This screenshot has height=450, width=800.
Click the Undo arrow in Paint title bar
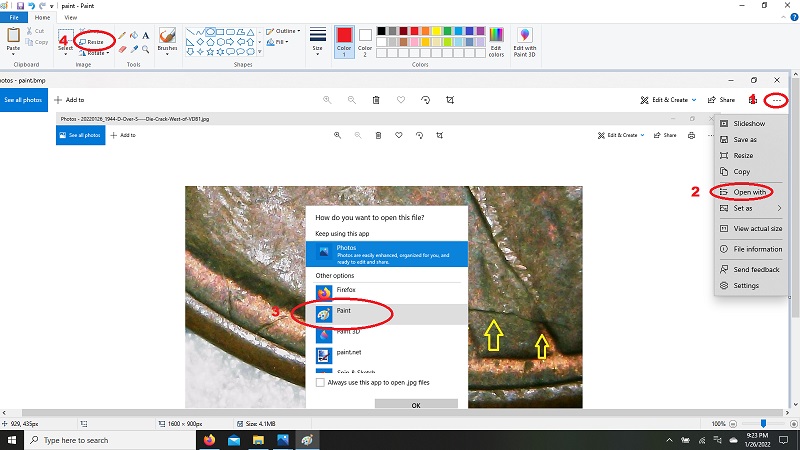[x=31, y=6]
